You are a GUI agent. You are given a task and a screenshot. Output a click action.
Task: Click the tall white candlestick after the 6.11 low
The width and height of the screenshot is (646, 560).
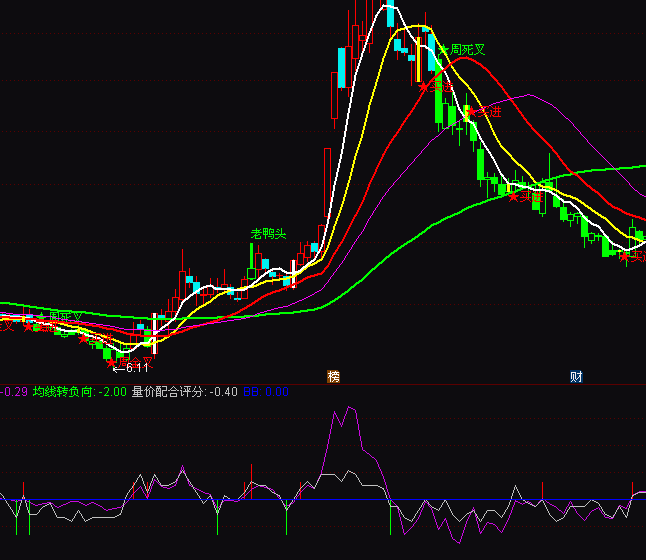coord(154,331)
